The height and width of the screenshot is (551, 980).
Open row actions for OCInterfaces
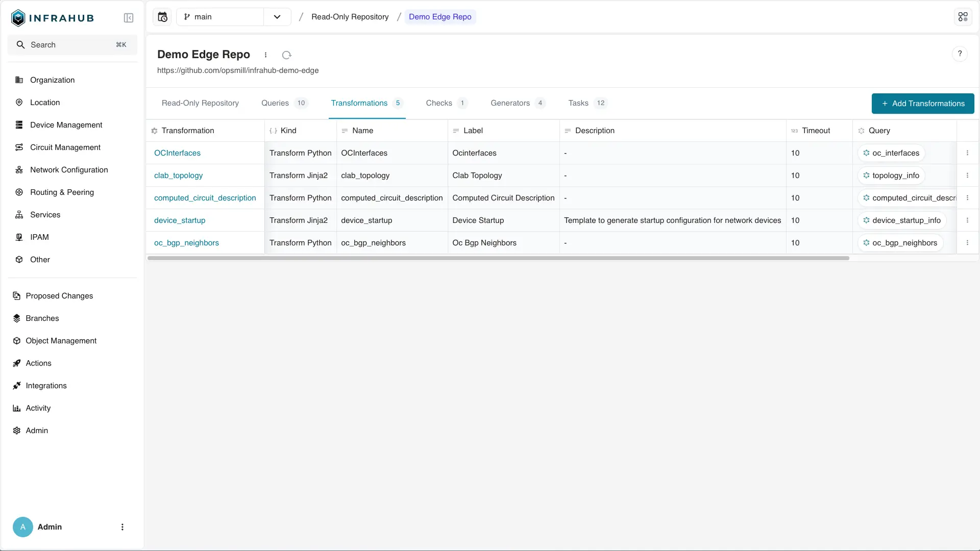pos(967,153)
